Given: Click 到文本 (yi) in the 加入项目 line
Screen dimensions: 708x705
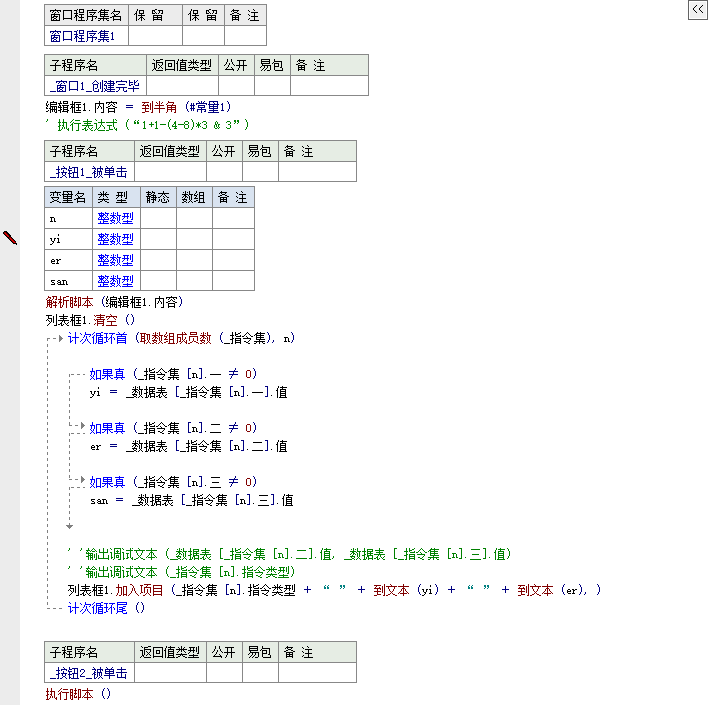Looking at the screenshot, I should tap(406, 590).
